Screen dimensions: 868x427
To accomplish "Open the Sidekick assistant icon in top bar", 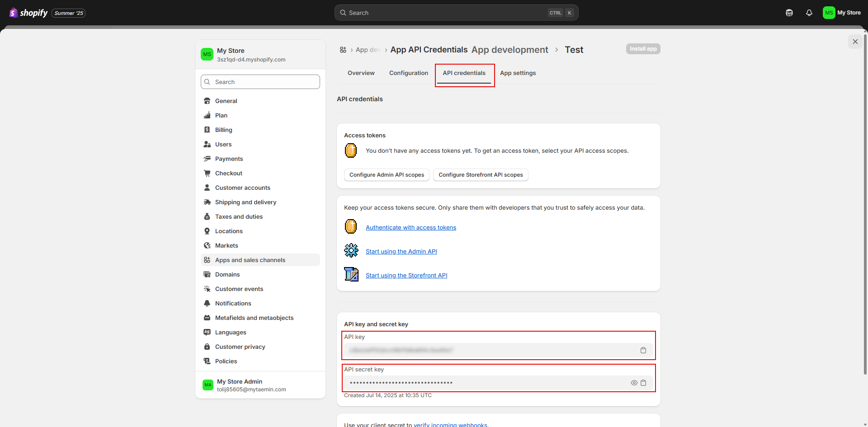I will (x=789, y=13).
